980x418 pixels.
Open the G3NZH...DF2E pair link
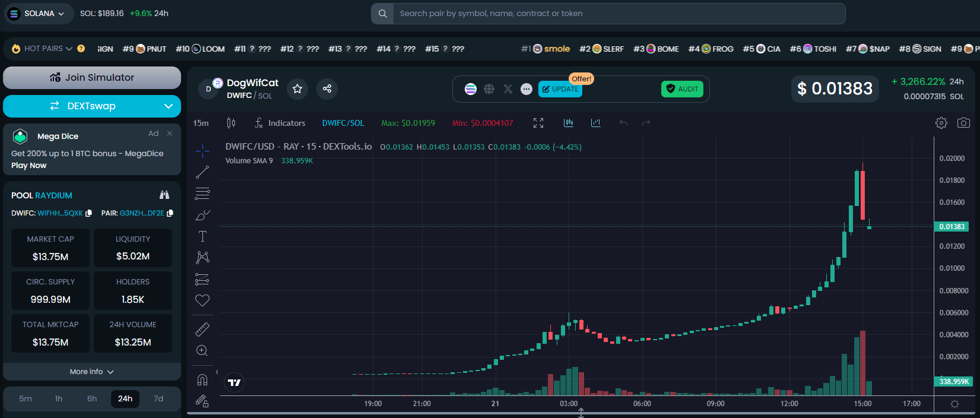point(142,213)
